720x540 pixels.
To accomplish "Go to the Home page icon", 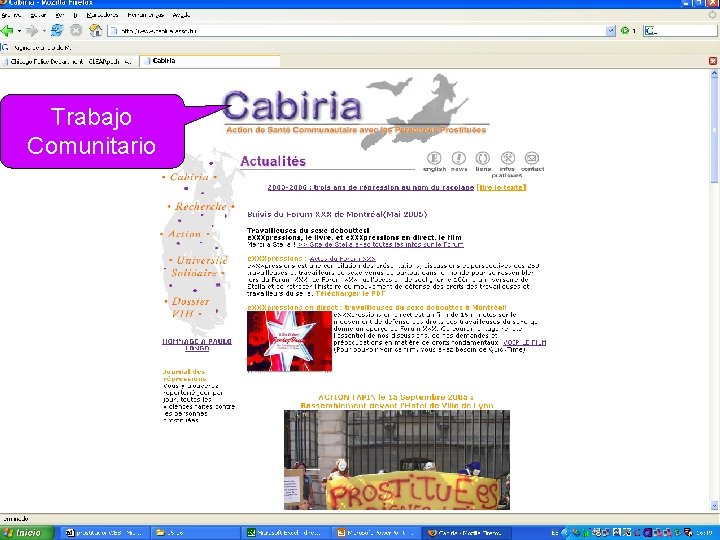I will (96, 30).
